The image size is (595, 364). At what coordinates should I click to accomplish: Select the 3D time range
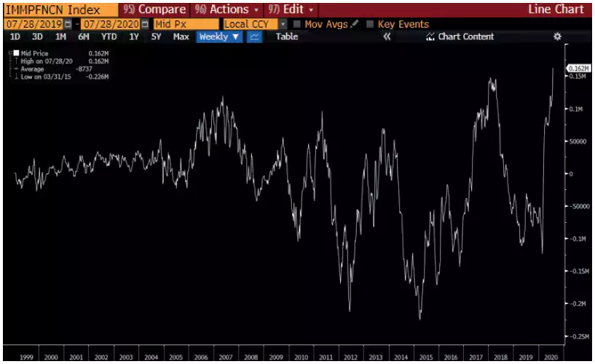[37, 37]
